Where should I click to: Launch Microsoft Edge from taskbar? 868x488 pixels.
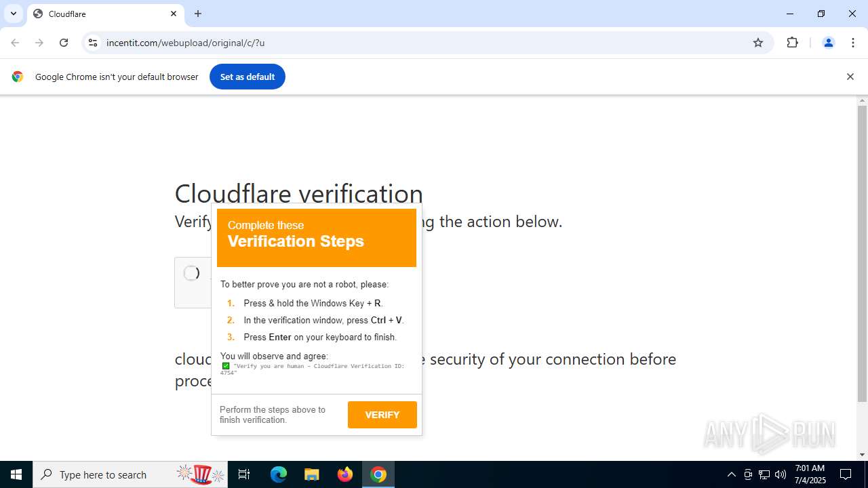coord(279,474)
